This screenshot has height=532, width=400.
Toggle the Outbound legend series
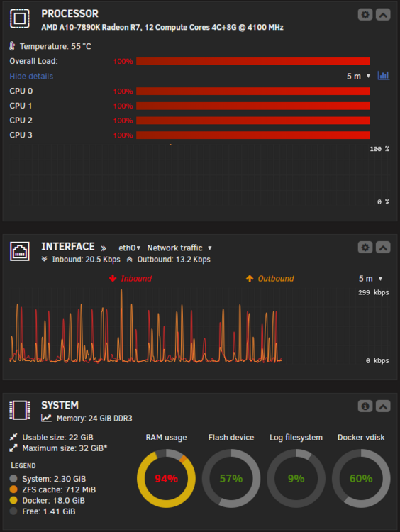[270, 279]
